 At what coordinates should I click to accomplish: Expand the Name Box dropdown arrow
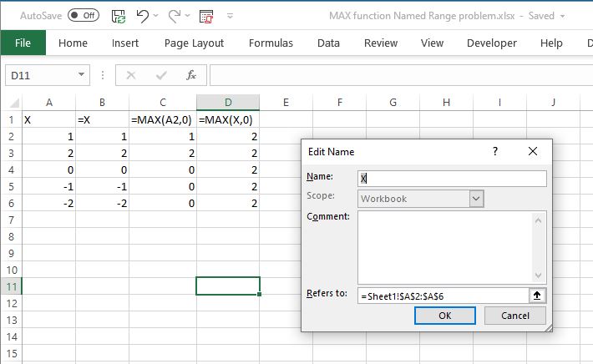point(81,75)
